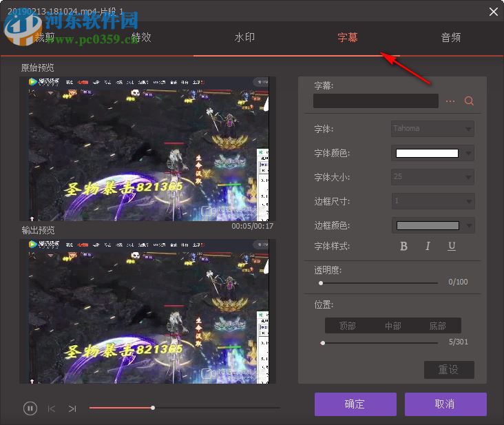This screenshot has height=425, width=504.
Task: Cancel with the 取消 button
Action: [x=445, y=404]
